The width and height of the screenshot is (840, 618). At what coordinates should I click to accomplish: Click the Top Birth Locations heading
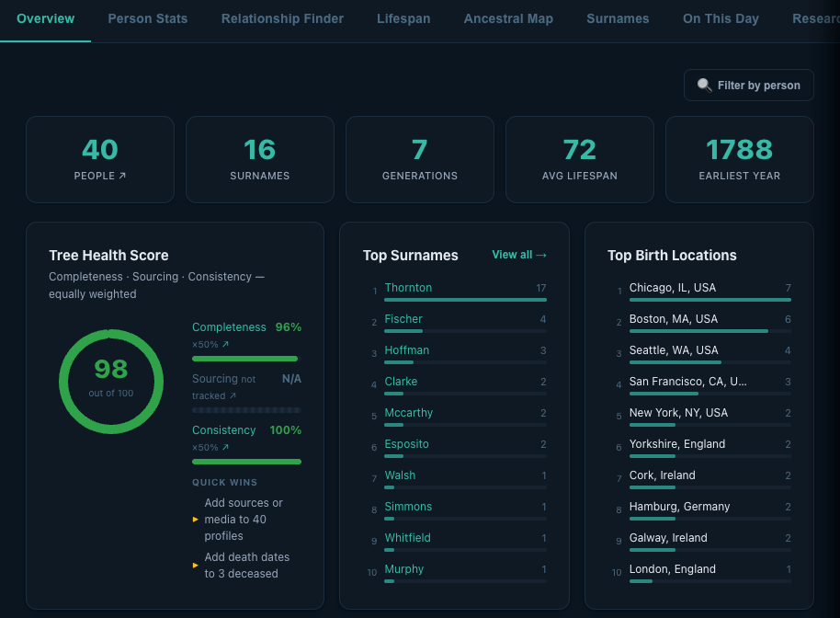(x=672, y=255)
